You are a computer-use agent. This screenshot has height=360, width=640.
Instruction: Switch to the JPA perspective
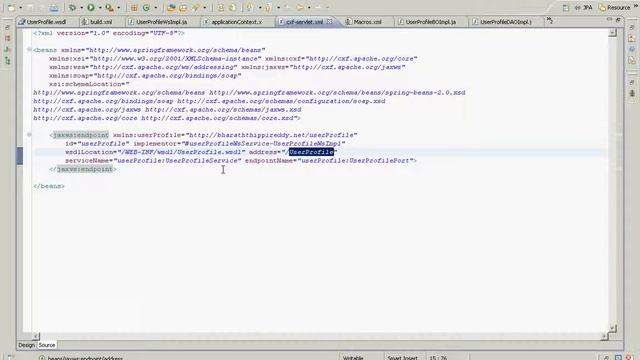pyautogui.click(x=584, y=7)
